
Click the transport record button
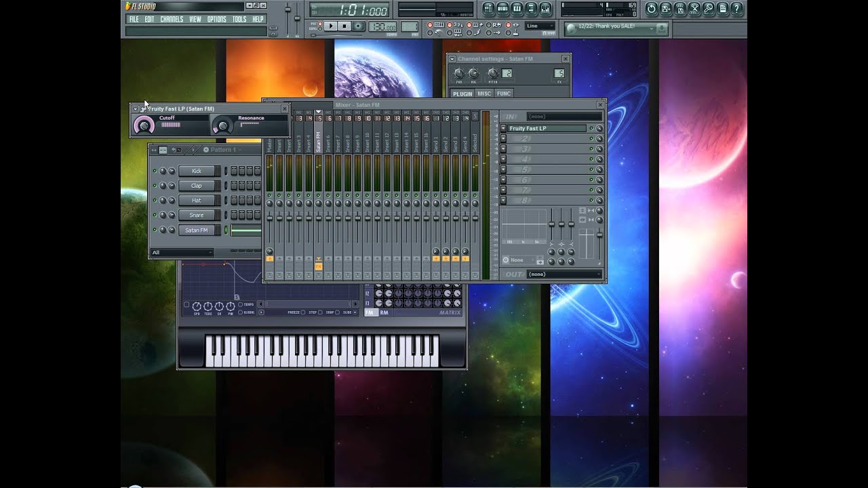[x=359, y=26]
